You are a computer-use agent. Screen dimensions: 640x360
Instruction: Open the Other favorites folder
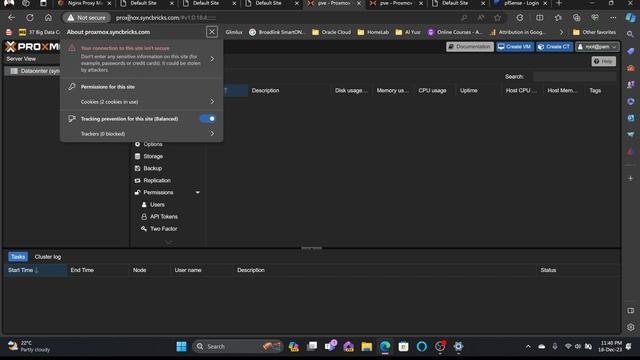594,32
